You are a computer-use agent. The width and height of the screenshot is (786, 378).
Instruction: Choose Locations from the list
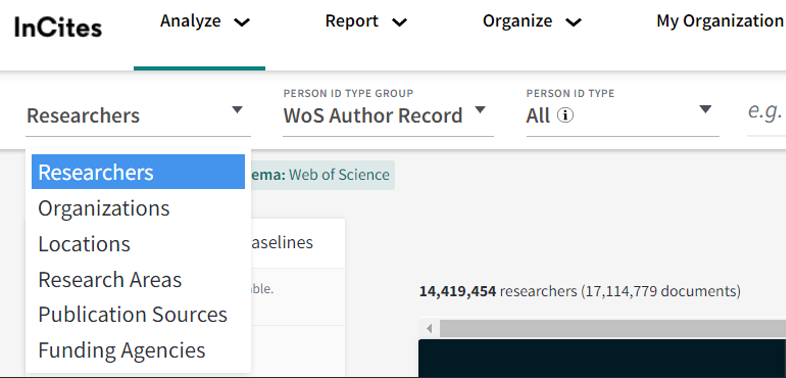[138, 244]
